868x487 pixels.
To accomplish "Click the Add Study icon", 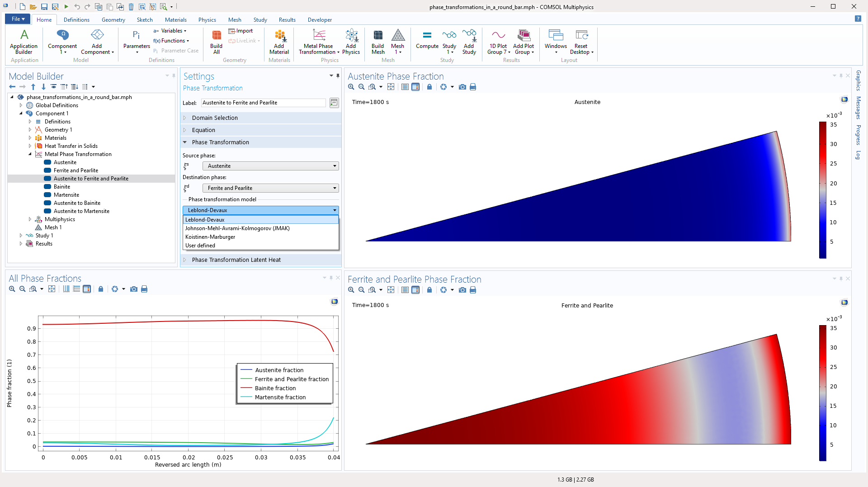I will [x=469, y=42].
